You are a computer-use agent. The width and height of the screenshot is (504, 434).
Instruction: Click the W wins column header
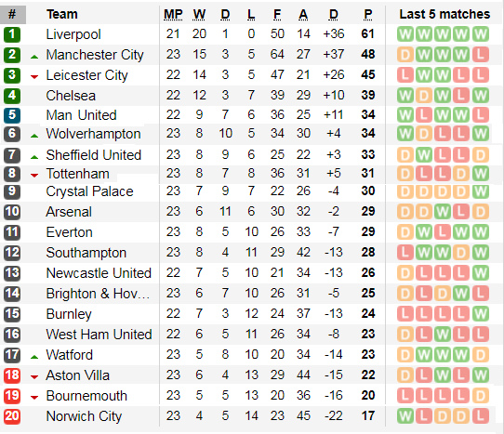199,15
